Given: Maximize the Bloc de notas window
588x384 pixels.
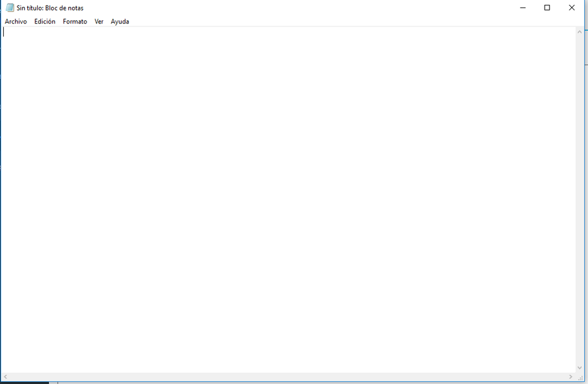Looking at the screenshot, I should 547,8.
